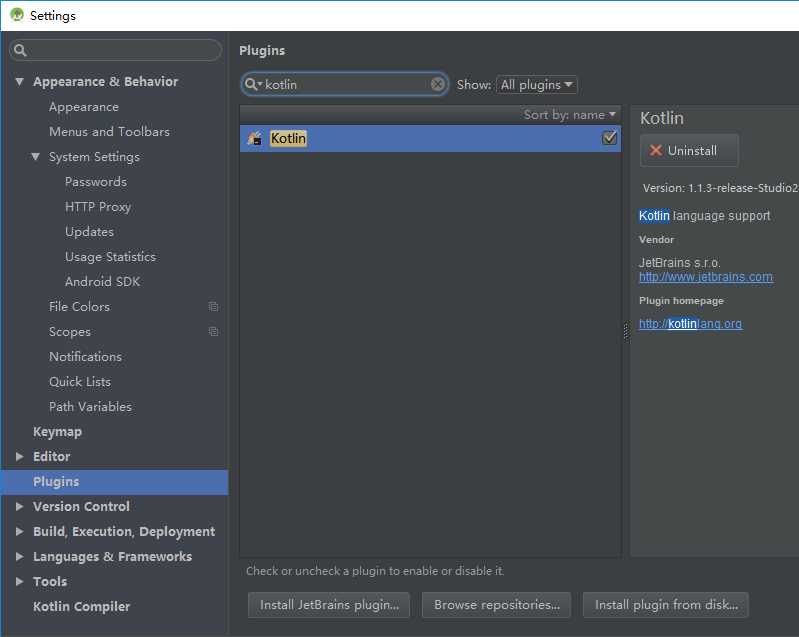Collapse Appearance & Behavior section
The image size is (799, 637).
(x=19, y=82)
